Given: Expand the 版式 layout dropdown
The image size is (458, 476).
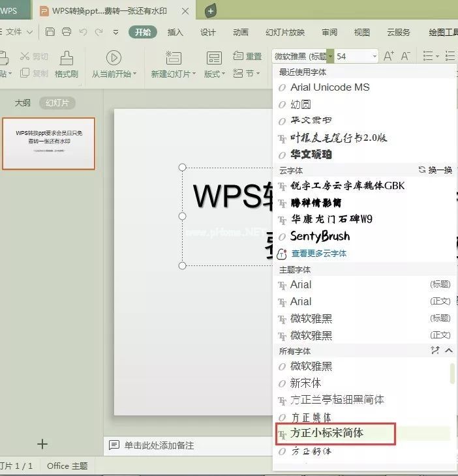Looking at the screenshot, I should (x=214, y=74).
